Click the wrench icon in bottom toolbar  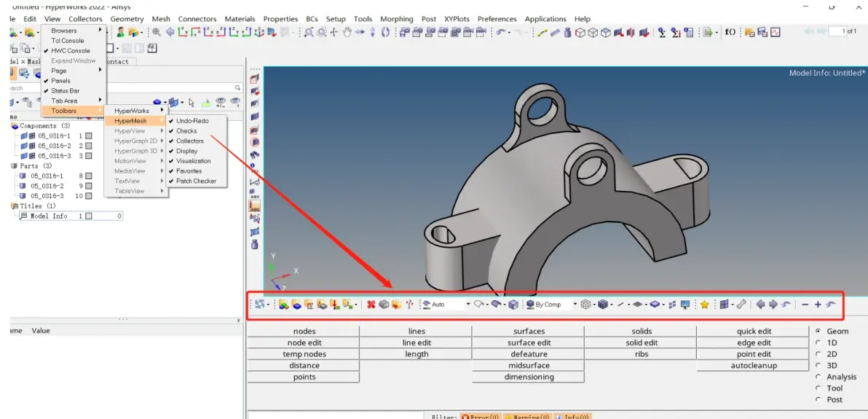point(741,305)
